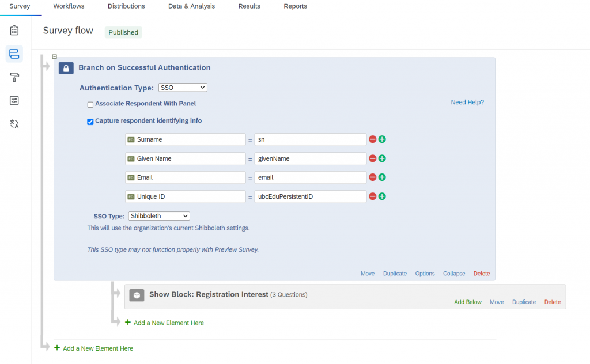Open Look and feel paint roller icon
This screenshot has height=364, width=590.
[x=14, y=77]
